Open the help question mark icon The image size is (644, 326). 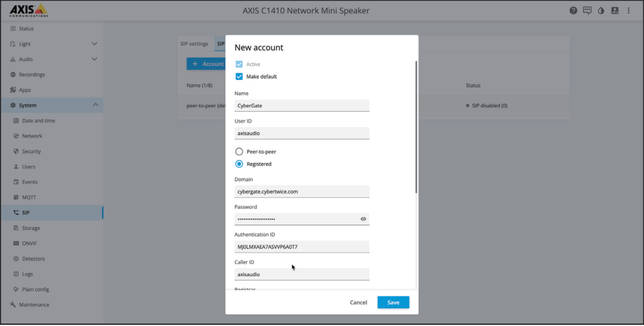(574, 11)
